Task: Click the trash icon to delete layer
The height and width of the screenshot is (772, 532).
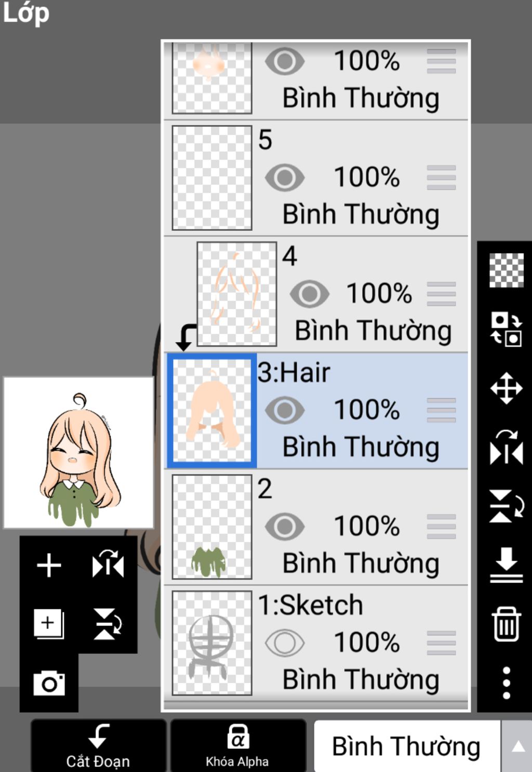Action: (x=507, y=624)
